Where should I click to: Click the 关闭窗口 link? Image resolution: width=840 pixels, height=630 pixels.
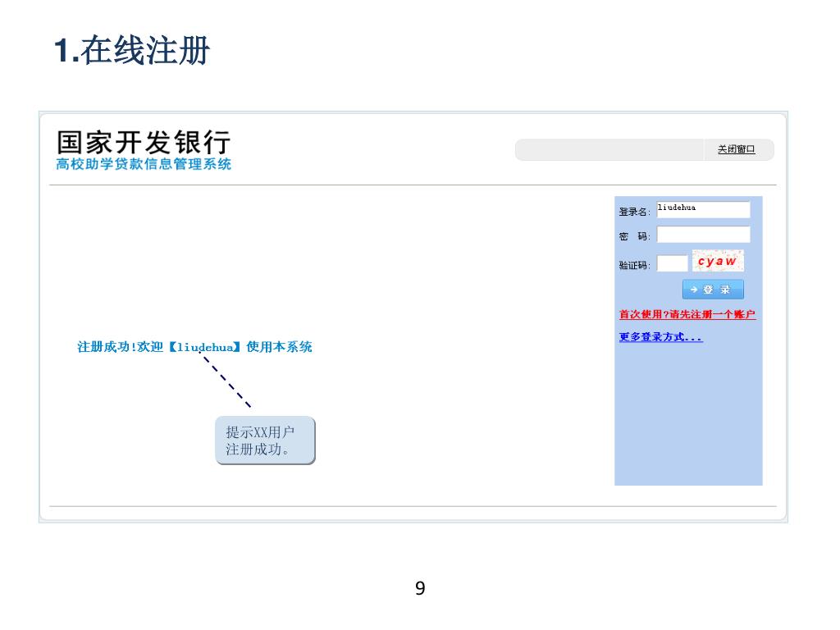[x=736, y=149]
